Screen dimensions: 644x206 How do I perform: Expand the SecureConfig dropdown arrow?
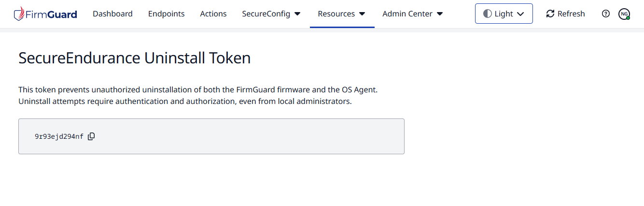(297, 14)
